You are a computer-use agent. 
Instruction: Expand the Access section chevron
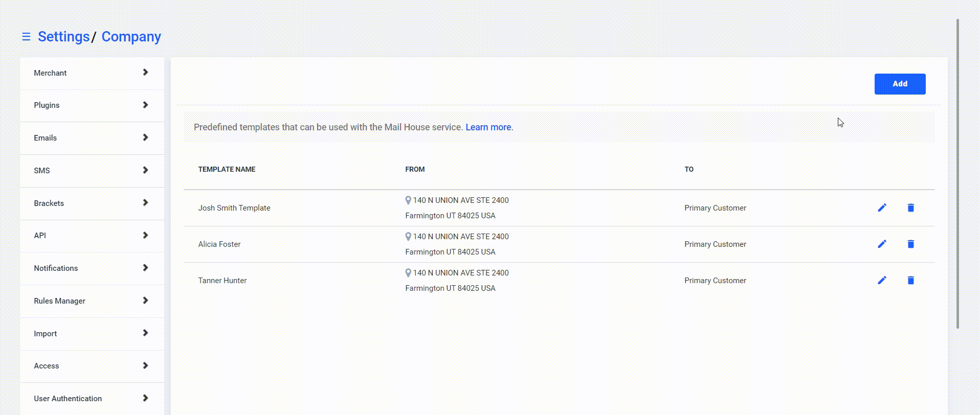[x=145, y=365]
